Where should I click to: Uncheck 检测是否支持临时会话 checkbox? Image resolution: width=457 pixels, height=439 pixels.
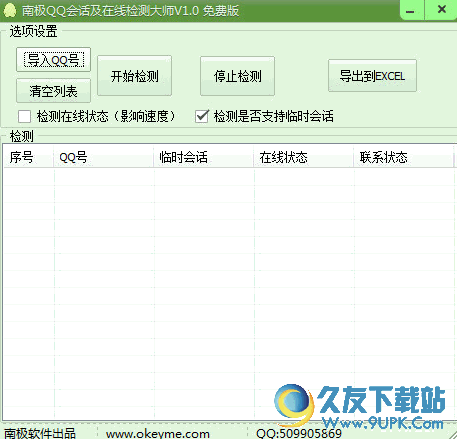[x=202, y=116]
